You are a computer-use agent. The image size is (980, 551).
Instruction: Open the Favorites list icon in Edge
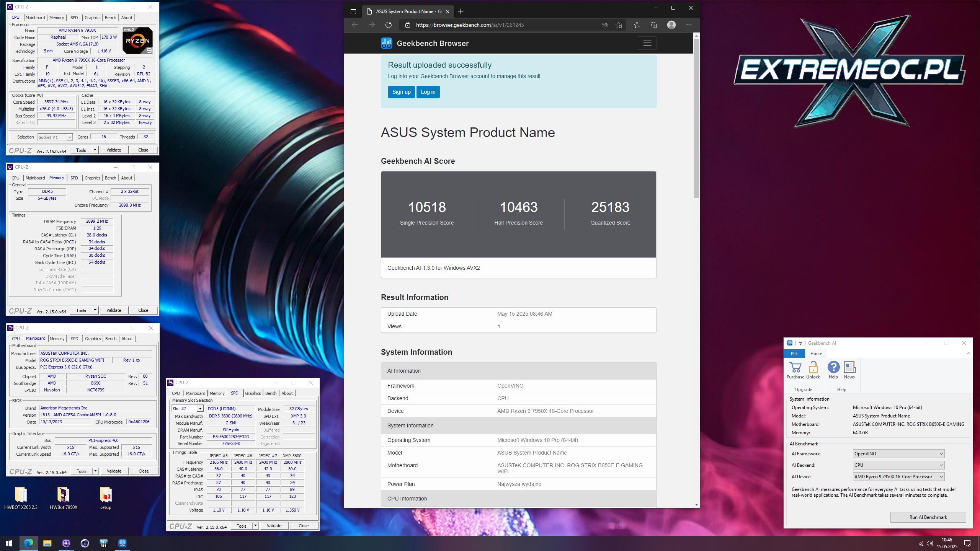point(637,25)
